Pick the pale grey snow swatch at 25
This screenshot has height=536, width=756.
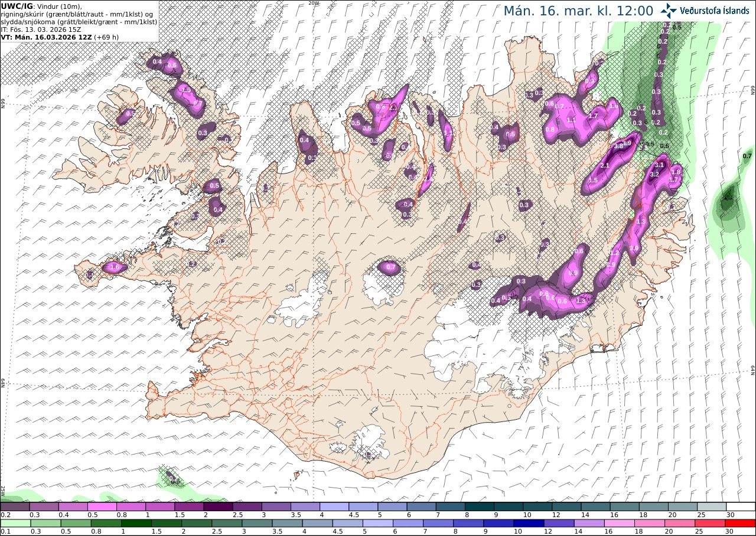click(712, 506)
